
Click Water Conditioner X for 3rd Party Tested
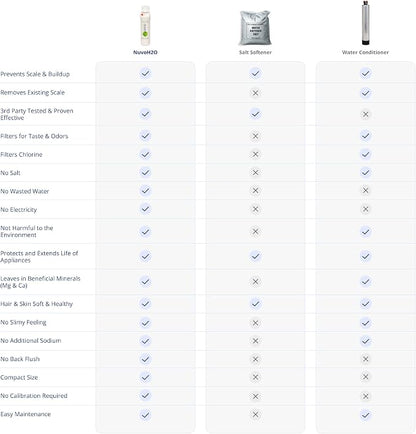[x=366, y=114]
